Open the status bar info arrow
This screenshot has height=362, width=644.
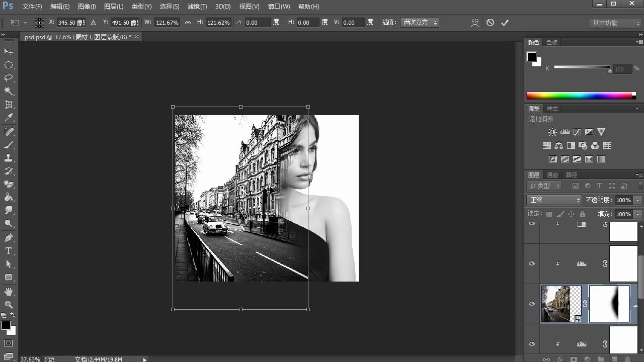(145, 359)
